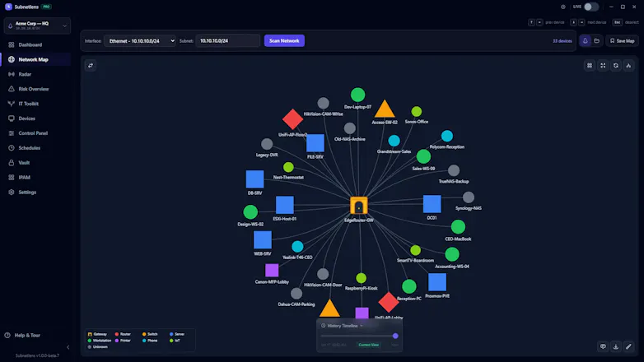Viewport: 644px width, 362px height.
Task: Open the Dashboard page
Action: click(30, 44)
